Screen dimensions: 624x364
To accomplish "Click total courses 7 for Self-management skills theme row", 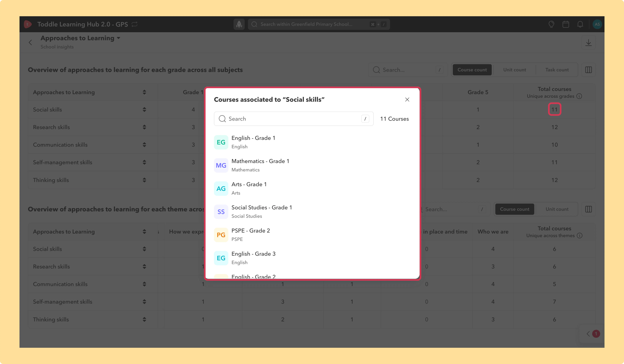I will point(554,302).
